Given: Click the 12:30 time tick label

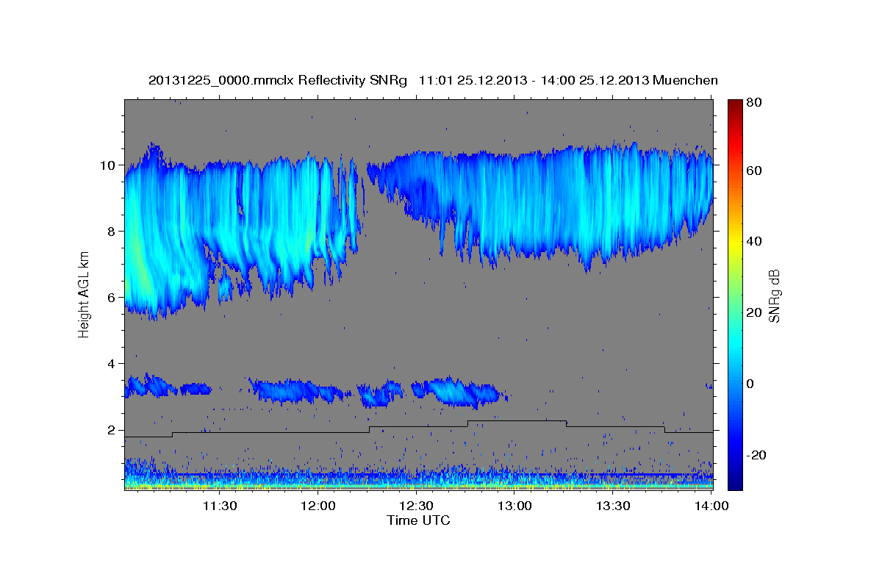Looking at the screenshot, I should click(x=416, y=506).
